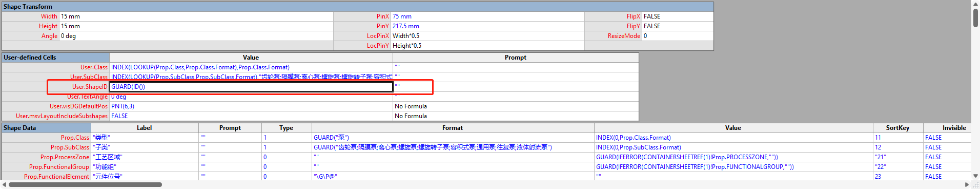Click the User.Class row name
The width and height of the screenshot is (980, 189).
pyautogui.click(x=94, y=67)
